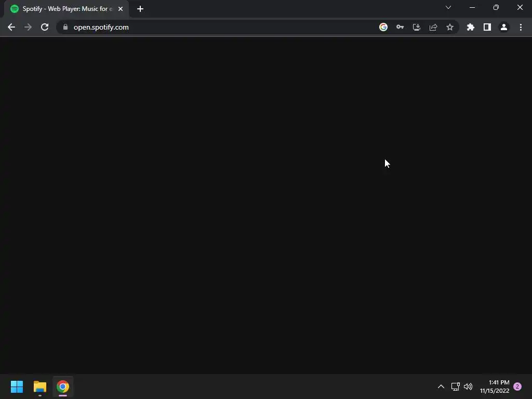The width and height of the screenshot is (532, 399).
Task: Open the Windows Start menu
Action: pyautogui.click(x=17, y=387)
